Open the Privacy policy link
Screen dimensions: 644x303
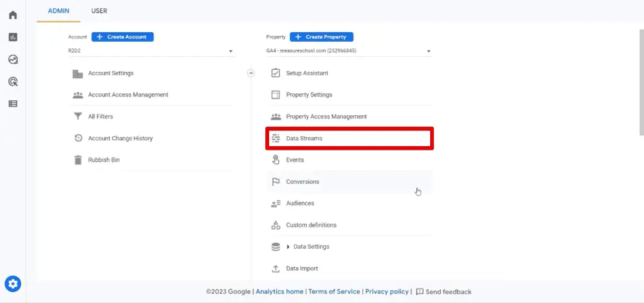(x=387, y=292)
